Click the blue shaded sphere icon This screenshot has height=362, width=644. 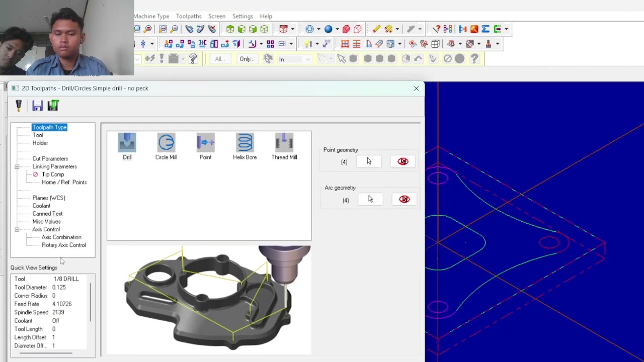(x=328, y=29)
